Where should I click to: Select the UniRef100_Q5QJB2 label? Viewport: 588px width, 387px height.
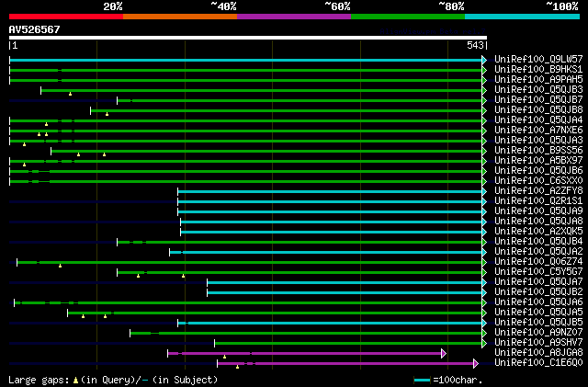pos(538,292)
